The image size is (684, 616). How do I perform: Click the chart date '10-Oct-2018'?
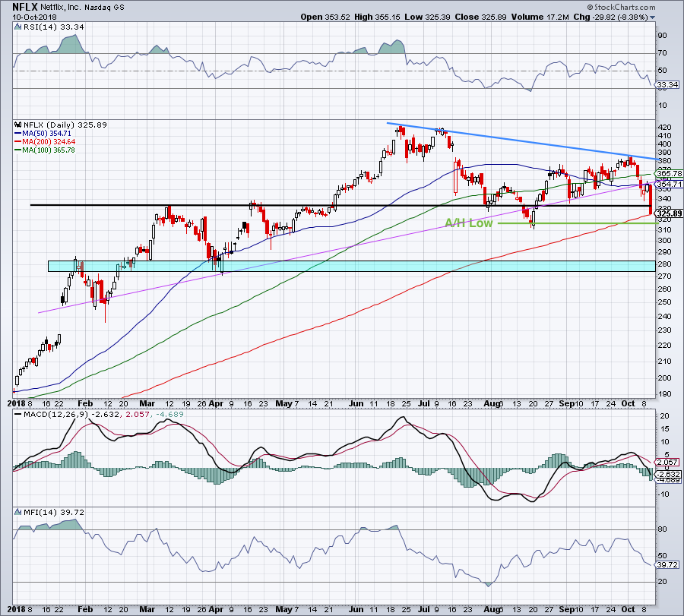pyautogui.click(x=35, y=17)
